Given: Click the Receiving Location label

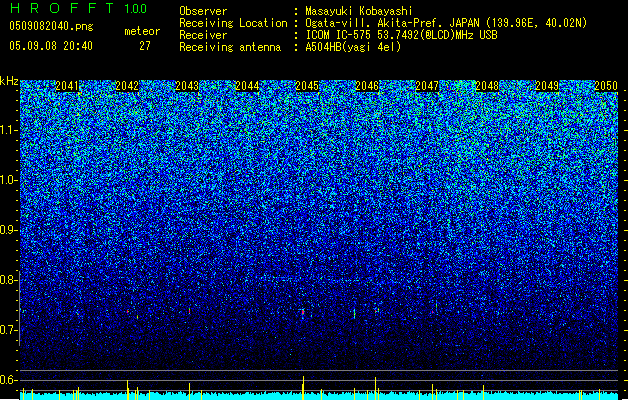Looking at the screenshot, I should (233, 23).
